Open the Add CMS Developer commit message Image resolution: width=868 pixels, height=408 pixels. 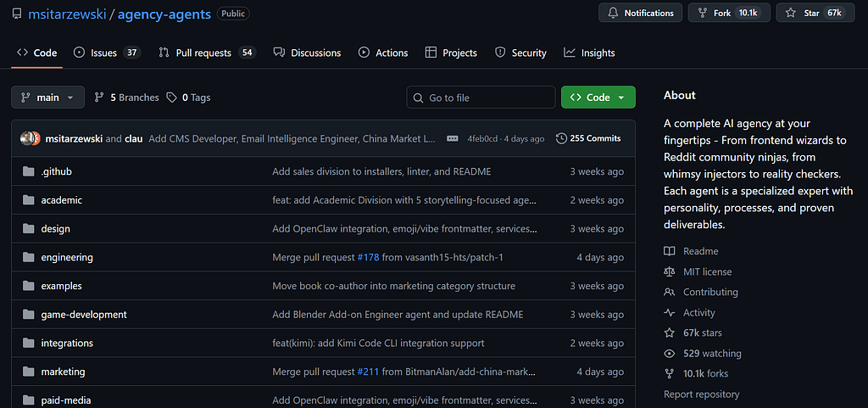pos(292,138)
